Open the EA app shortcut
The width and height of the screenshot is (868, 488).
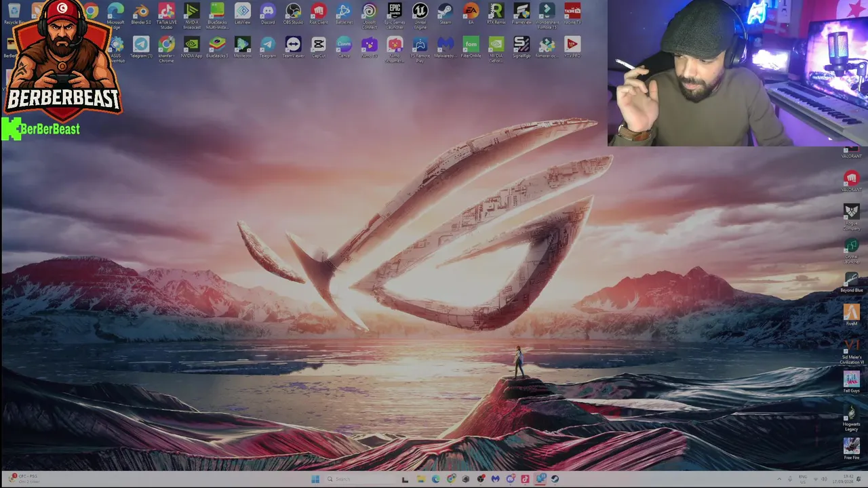tap(471, 14)
